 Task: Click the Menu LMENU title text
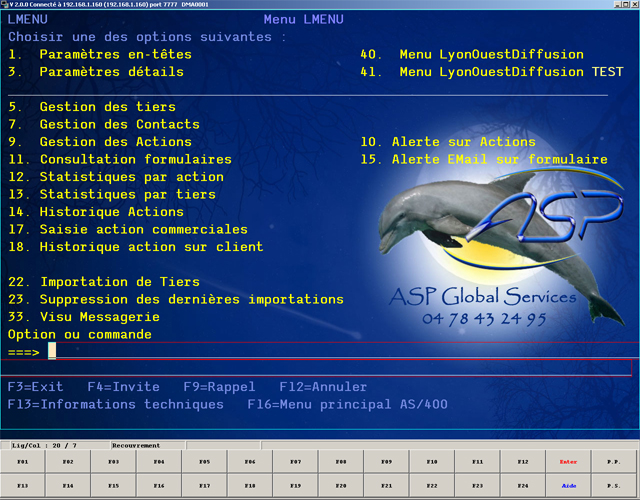tap(304, 19)
